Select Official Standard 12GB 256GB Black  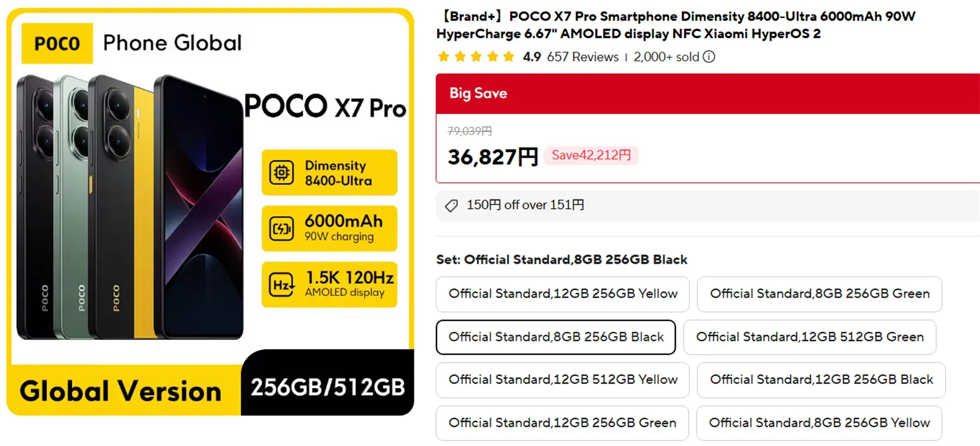[821, 380]
